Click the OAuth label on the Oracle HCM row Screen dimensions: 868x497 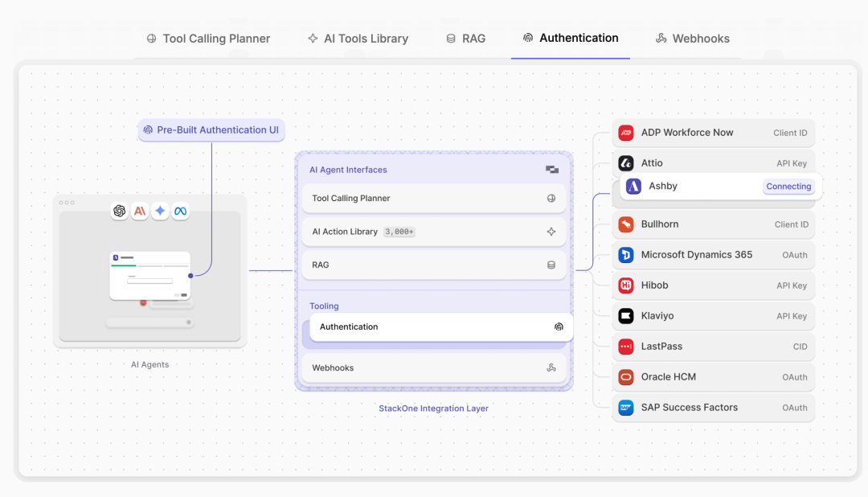point(794,377)
